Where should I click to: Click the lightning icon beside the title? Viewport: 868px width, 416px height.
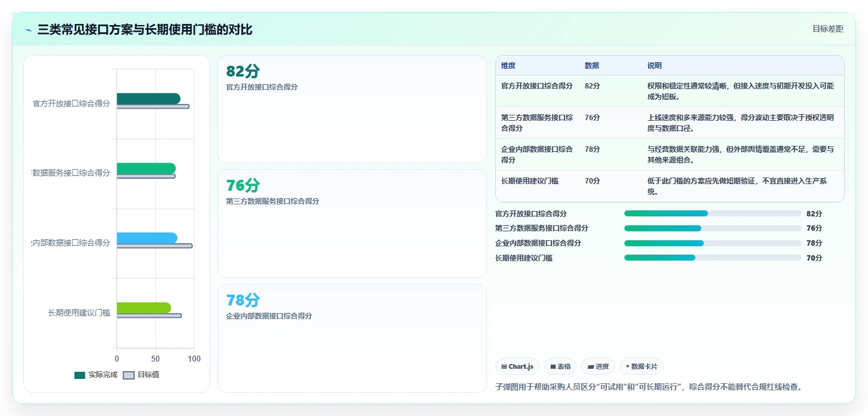coord(28,30)
